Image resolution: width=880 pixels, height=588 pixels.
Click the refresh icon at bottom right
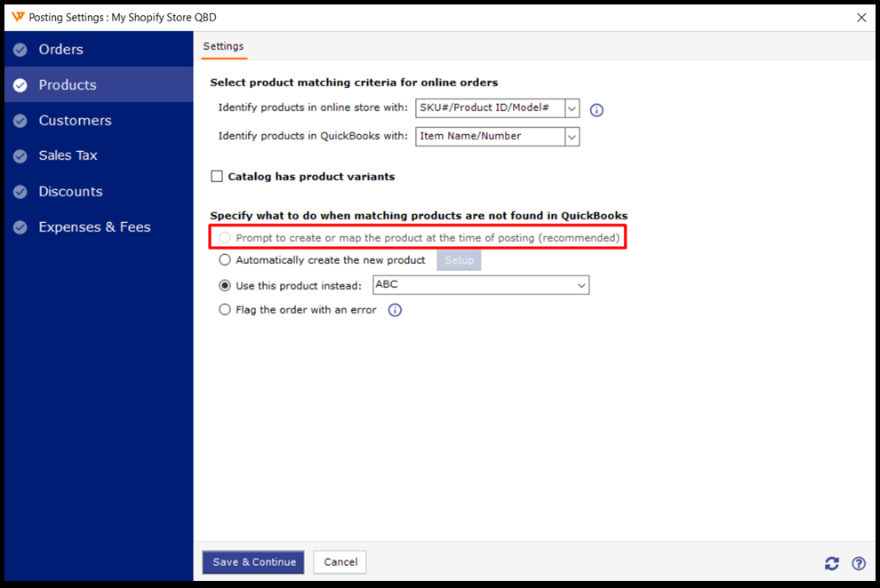point(832,563)
